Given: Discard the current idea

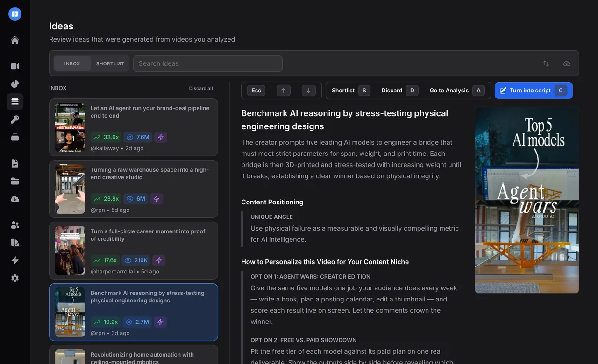Looking at the screenshot, I should [400, 91].
